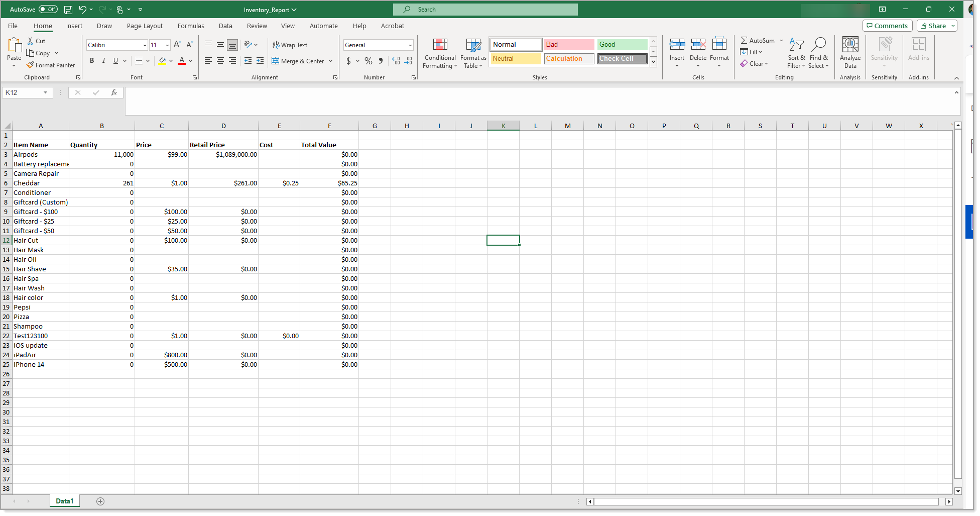Open the Clear button menu
980x516 pixels.
(x=754, y=64)
